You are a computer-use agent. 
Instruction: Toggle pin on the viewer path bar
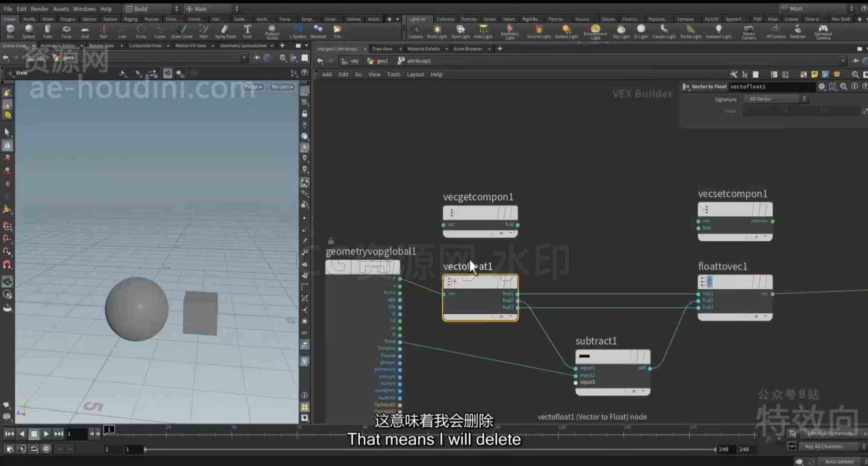coord(256,58)
